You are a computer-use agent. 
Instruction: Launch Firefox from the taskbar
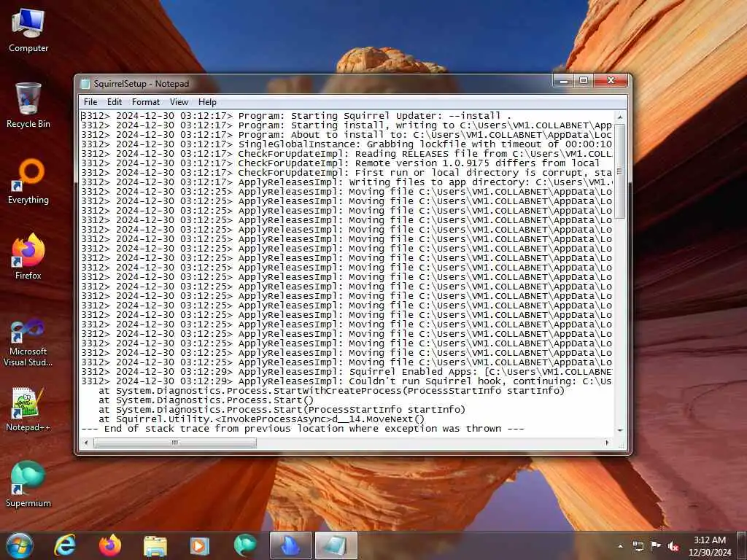pos(110,545)
